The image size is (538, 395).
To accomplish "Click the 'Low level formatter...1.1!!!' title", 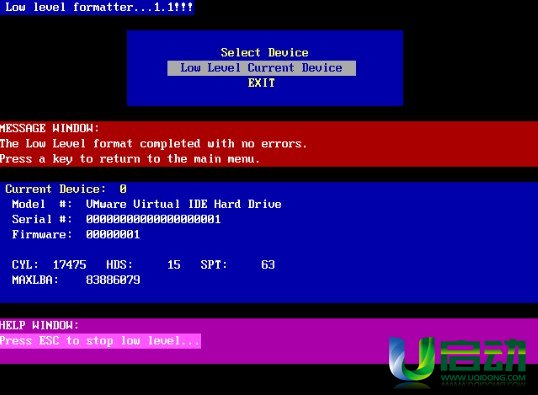I will [x=99, y=7].
